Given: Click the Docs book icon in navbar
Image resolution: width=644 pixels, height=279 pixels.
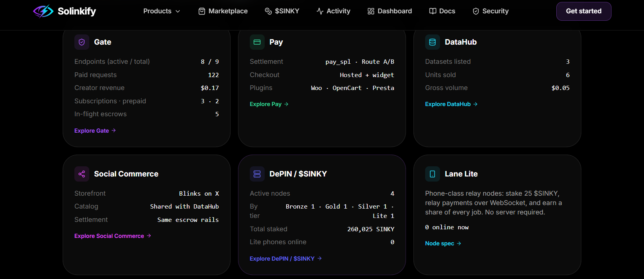Looking at the screenshot, I should pos(433,11).
